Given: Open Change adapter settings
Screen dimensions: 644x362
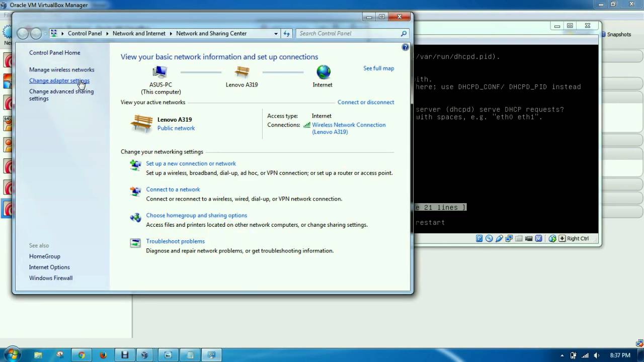Looking at the screenshot, I should tap(59, 80).
